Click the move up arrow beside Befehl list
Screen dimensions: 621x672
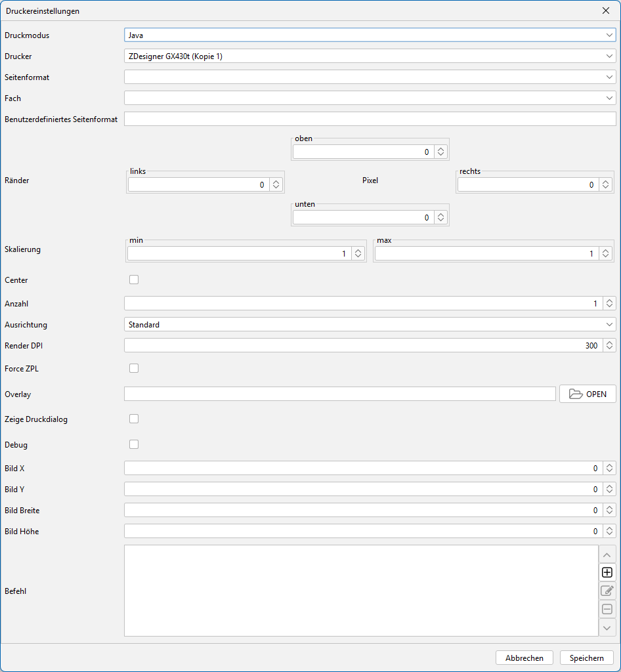click(x=607, y=555)
